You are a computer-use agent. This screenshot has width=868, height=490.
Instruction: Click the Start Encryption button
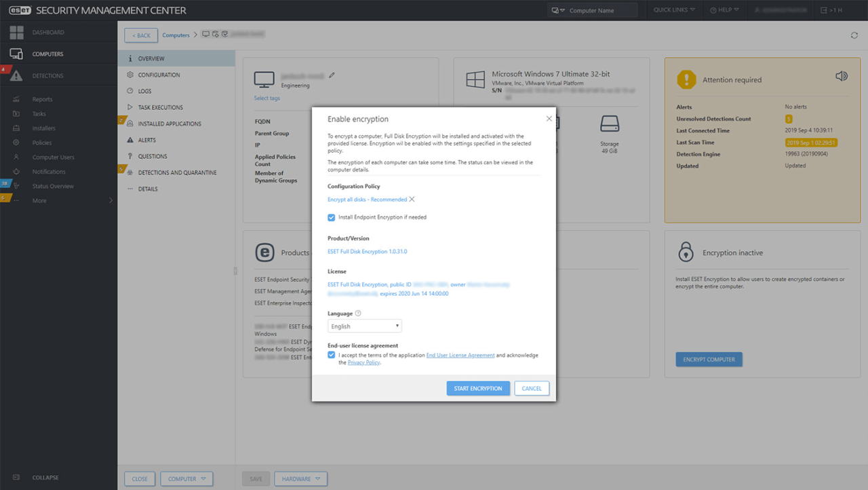[x=478, y=388]
